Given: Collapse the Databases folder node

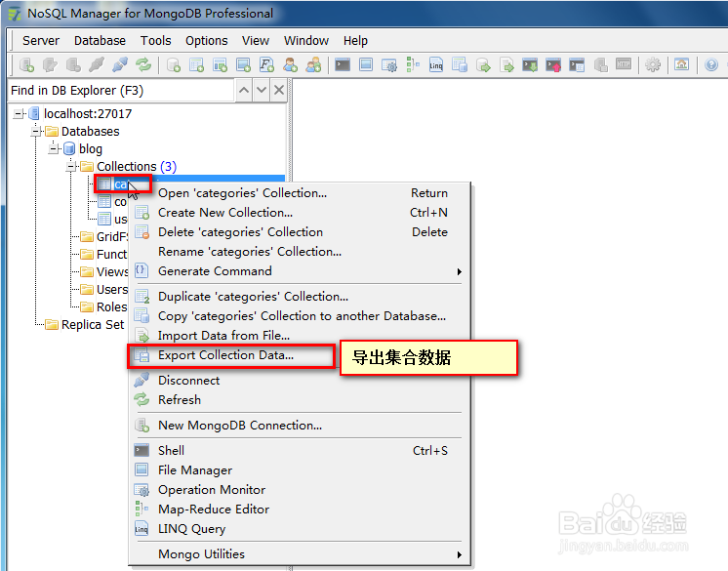Looking at the screenshot, I should pos(36,132).
